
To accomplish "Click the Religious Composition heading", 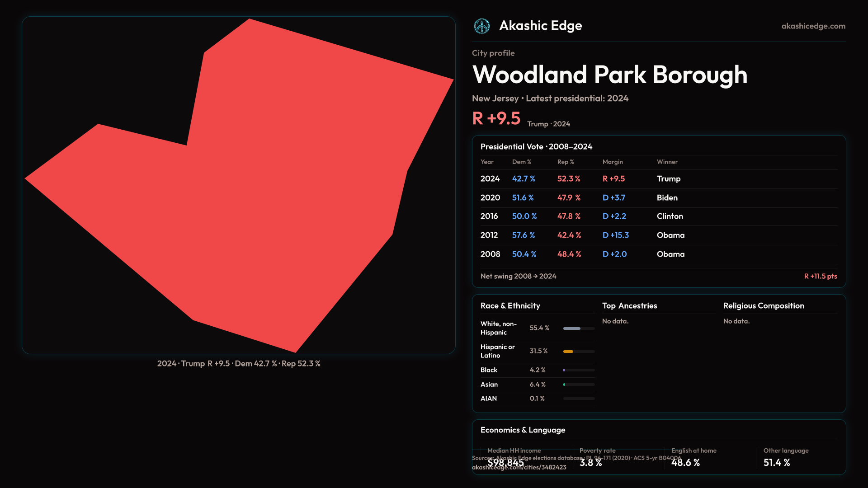I will 763,306.
